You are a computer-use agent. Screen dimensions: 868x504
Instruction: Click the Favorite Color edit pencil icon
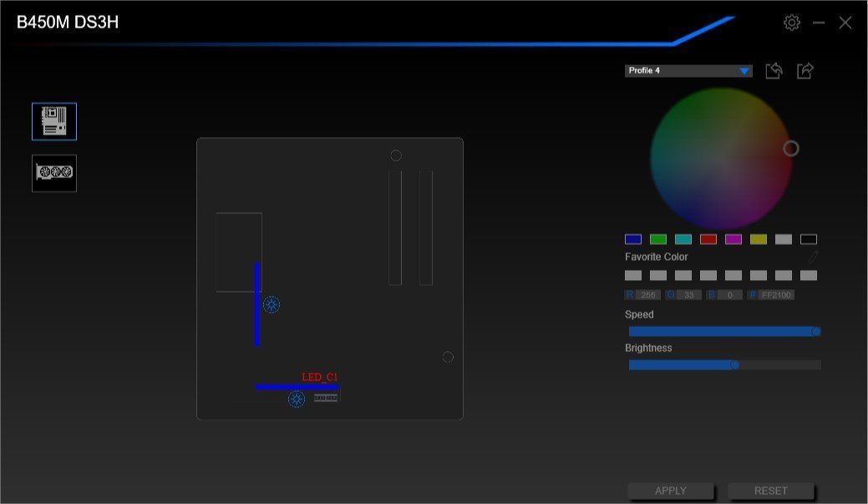pyautogui.click(x=813, y=257)
